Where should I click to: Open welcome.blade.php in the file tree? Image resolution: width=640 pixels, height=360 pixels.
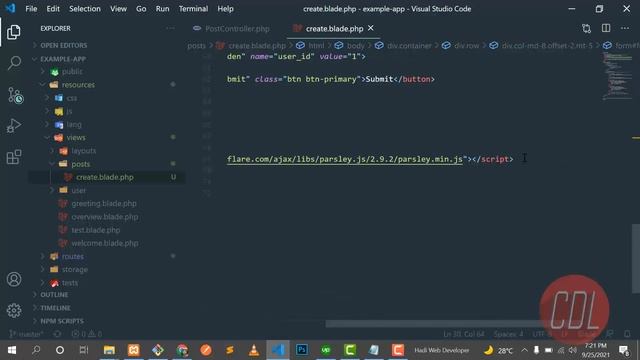point(104,243)
